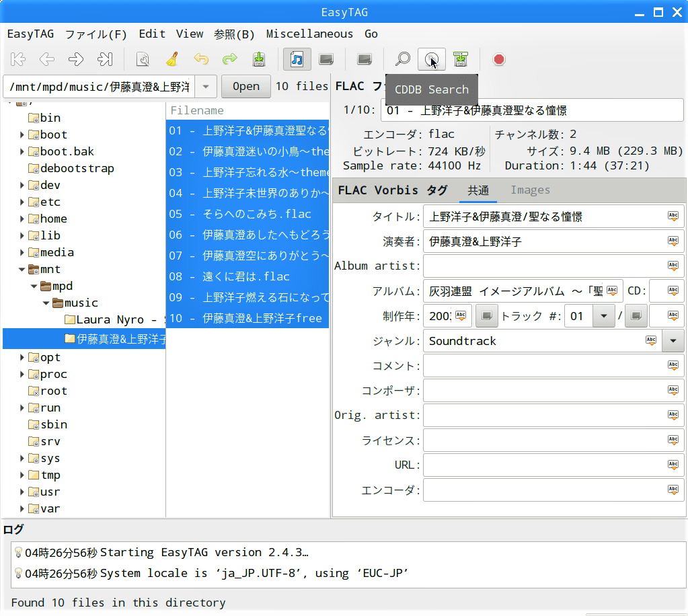Click Abc icon in the コンポーザ field
Screen dimensions: 688x616
(673, 390)
